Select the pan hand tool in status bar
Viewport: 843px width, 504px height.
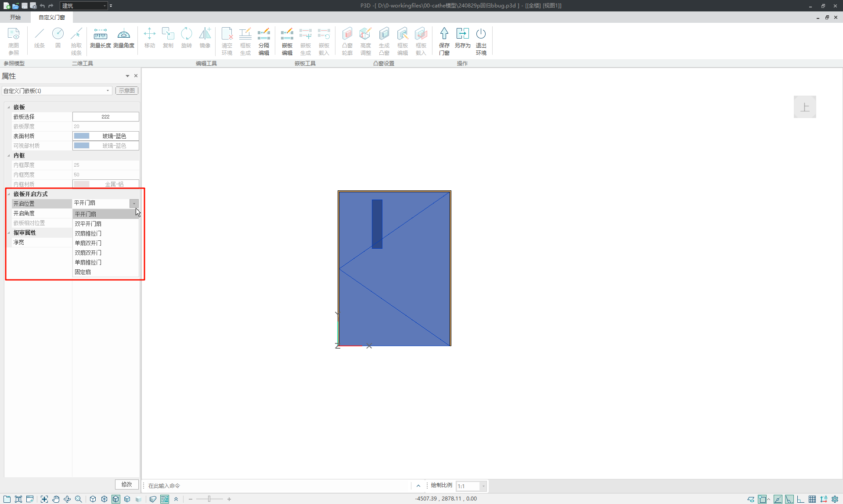pos(56,499)
